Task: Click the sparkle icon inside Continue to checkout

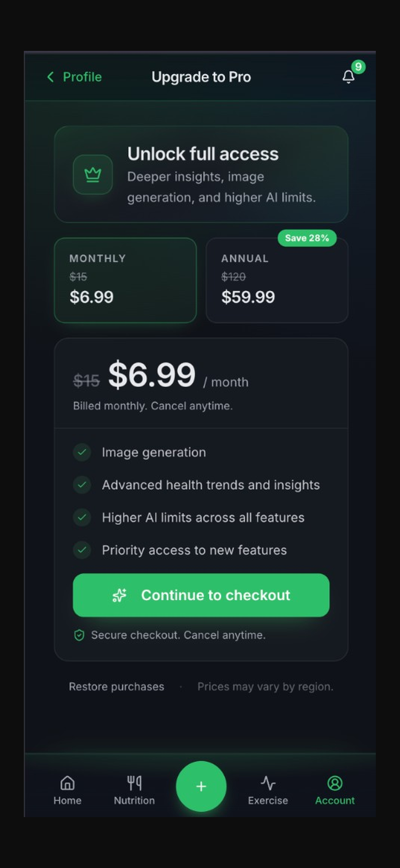Action: pyautogui.click(x=120, y=595)
